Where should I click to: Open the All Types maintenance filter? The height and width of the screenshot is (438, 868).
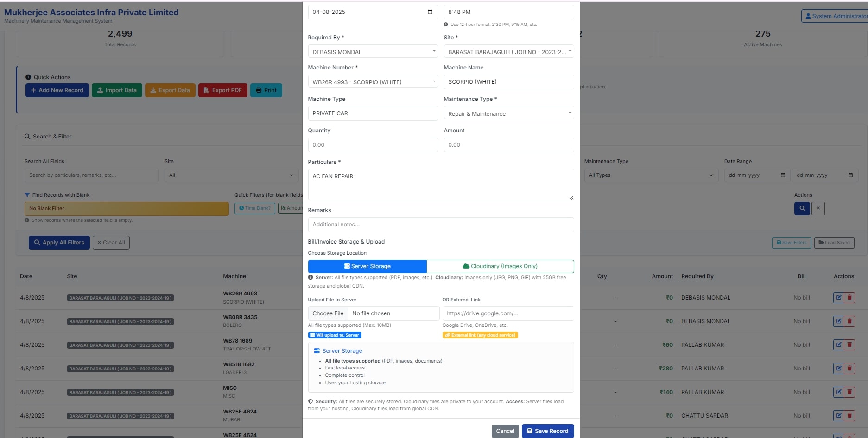pyautogui.click(x=650, y=175)
